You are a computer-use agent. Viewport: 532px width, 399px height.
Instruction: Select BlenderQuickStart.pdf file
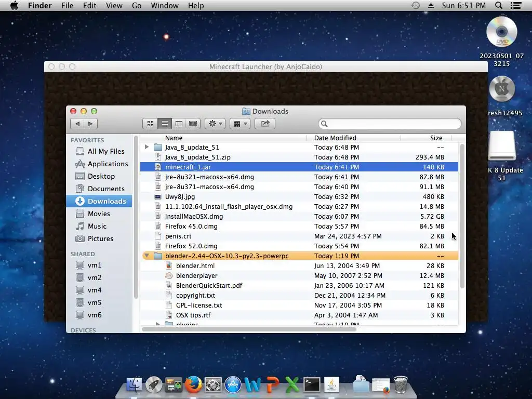coord(299,285)
